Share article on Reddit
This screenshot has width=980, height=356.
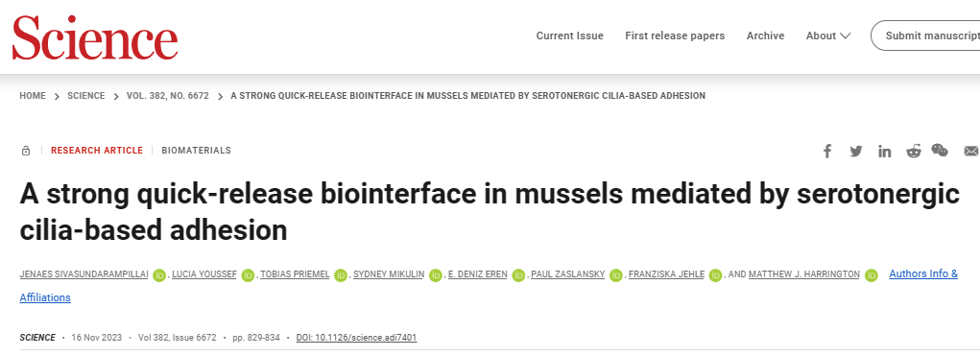click(x=913, y=151)
